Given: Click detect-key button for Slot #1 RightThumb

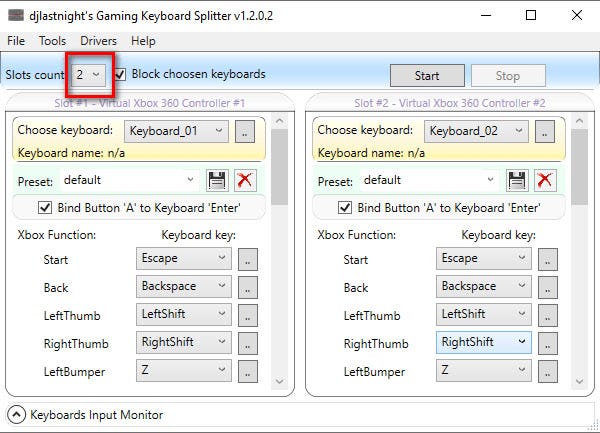Looking at the screenshot, I should pyautogui.click(x=248, y=343).
